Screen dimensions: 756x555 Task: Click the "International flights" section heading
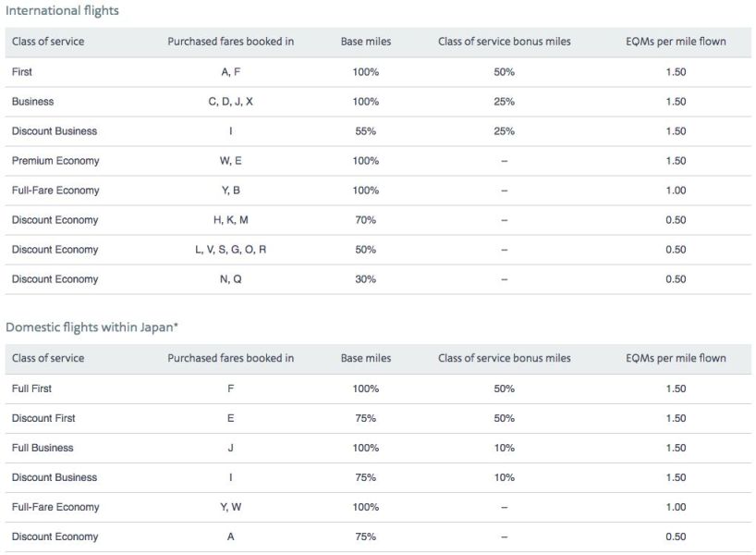click(62, 11)
